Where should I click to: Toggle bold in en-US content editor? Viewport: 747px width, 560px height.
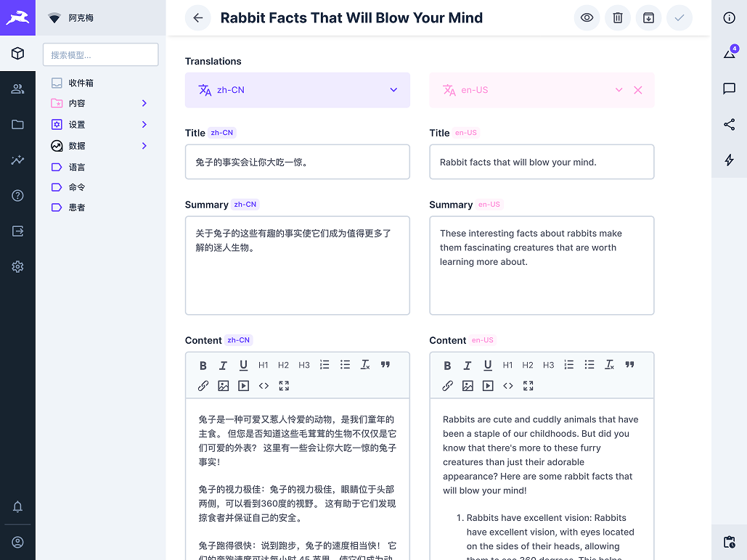coord(447,366)
